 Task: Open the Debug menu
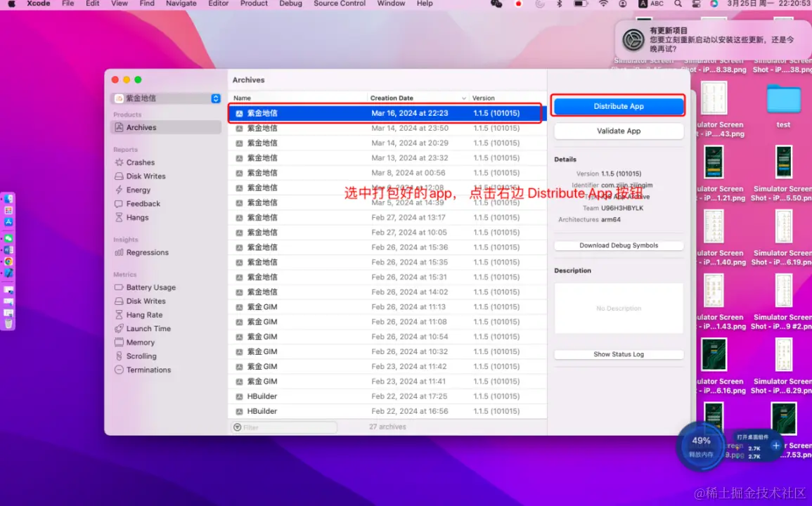click(290, 4)
